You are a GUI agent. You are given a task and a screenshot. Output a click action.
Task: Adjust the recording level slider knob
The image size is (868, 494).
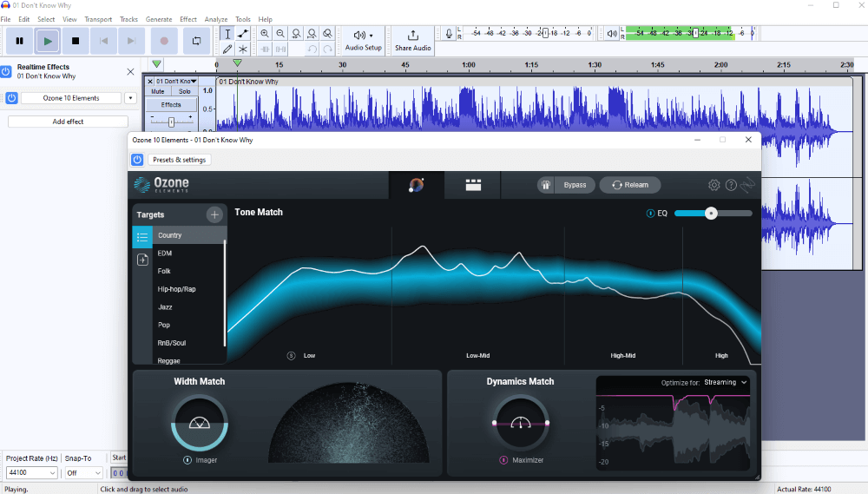click(x=545, y=33)
